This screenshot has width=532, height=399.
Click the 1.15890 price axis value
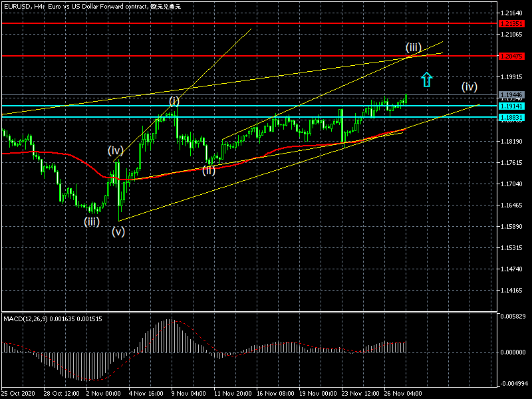point(511,226)
